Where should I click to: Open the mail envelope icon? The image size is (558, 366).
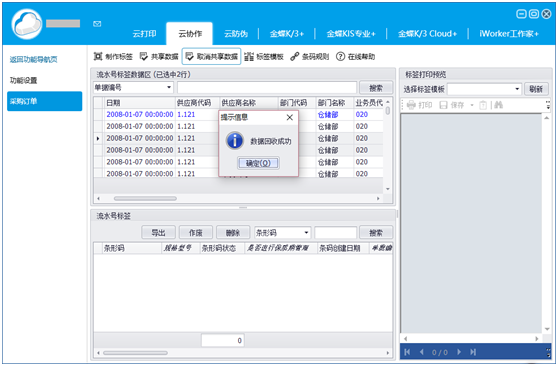(x=97, y=24)
